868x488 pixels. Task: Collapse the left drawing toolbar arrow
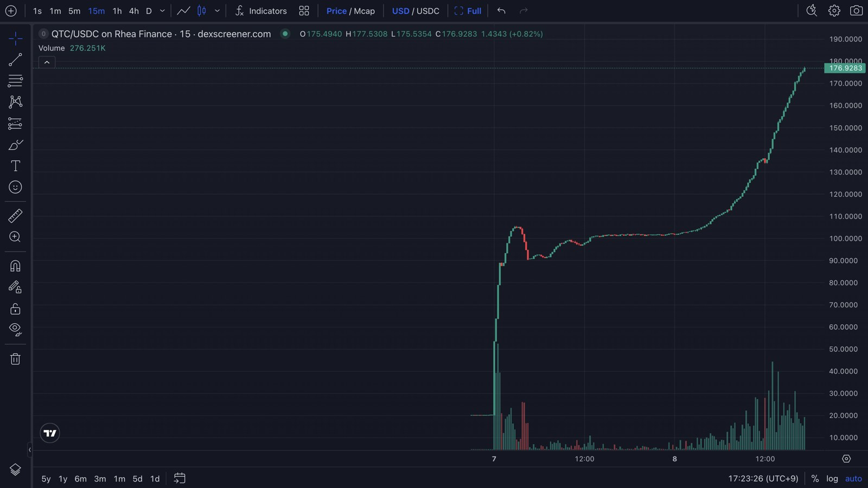point(30,450)
